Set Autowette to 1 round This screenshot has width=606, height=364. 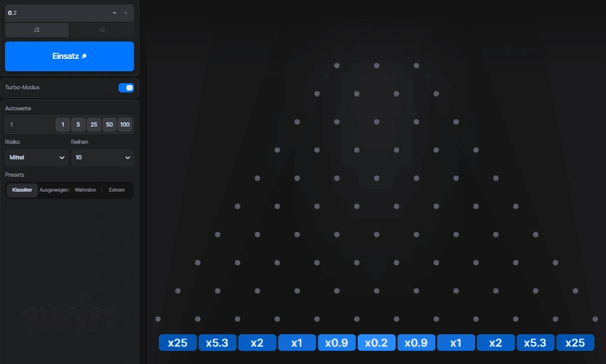click(x=63, y=125)
